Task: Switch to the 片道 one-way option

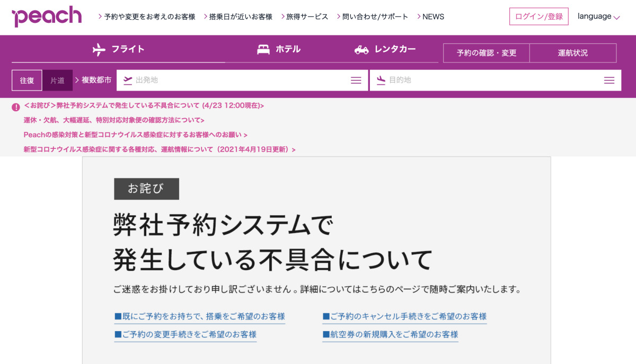Action: [58, 80]
